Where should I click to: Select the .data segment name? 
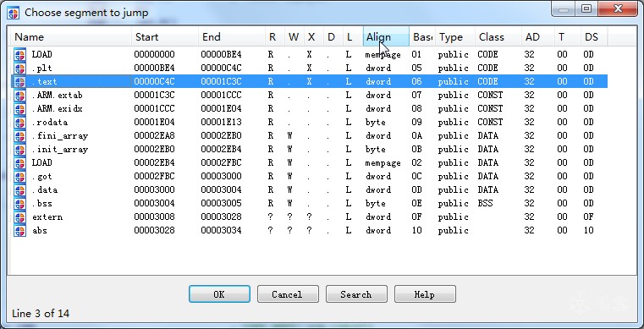point(44,190)
